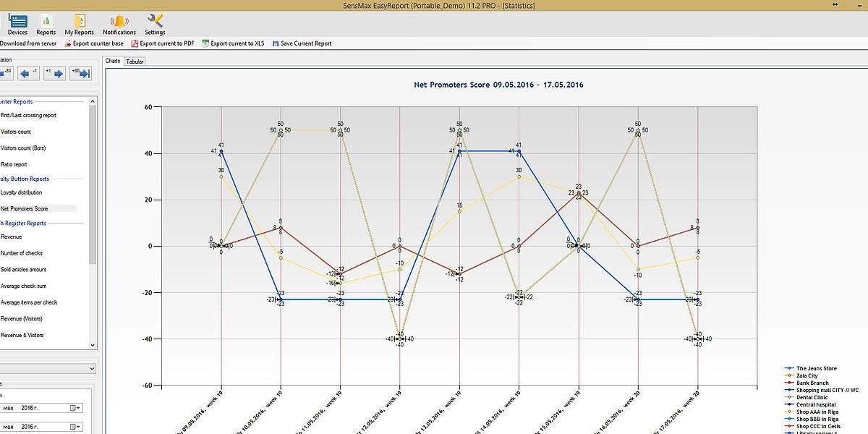Expand the combo box below reports list
868x434 pixels.
click(91, 369)
